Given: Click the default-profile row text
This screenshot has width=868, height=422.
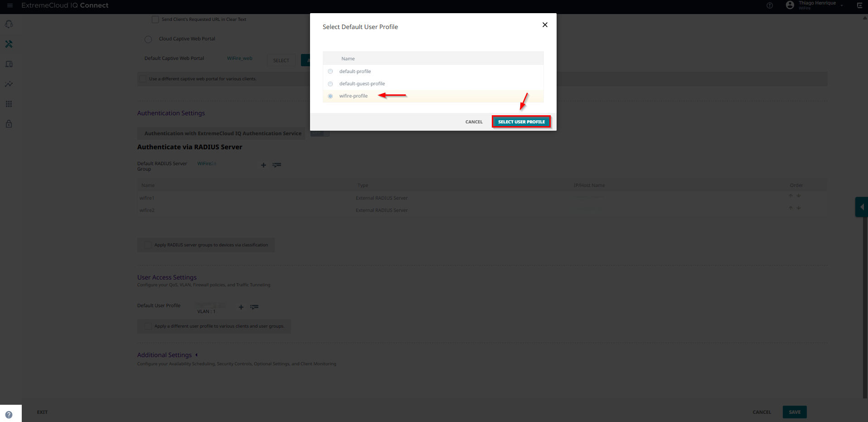Looking at the screenshot, I should click(355, 71).
